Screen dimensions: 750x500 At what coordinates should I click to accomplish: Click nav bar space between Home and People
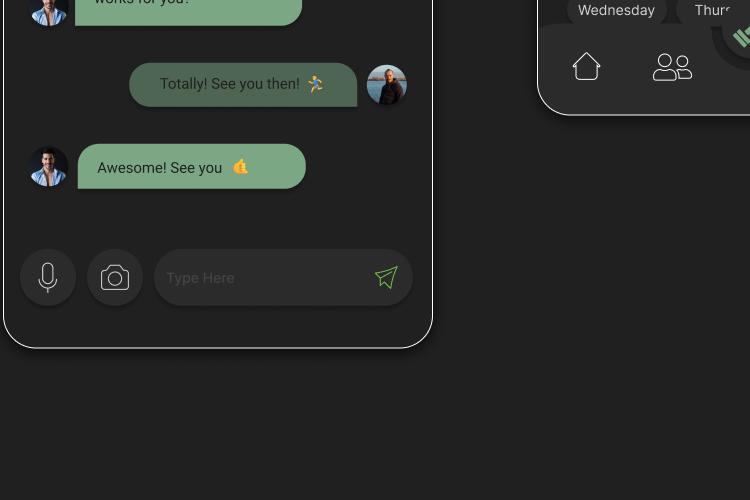(x=627, y=67)
